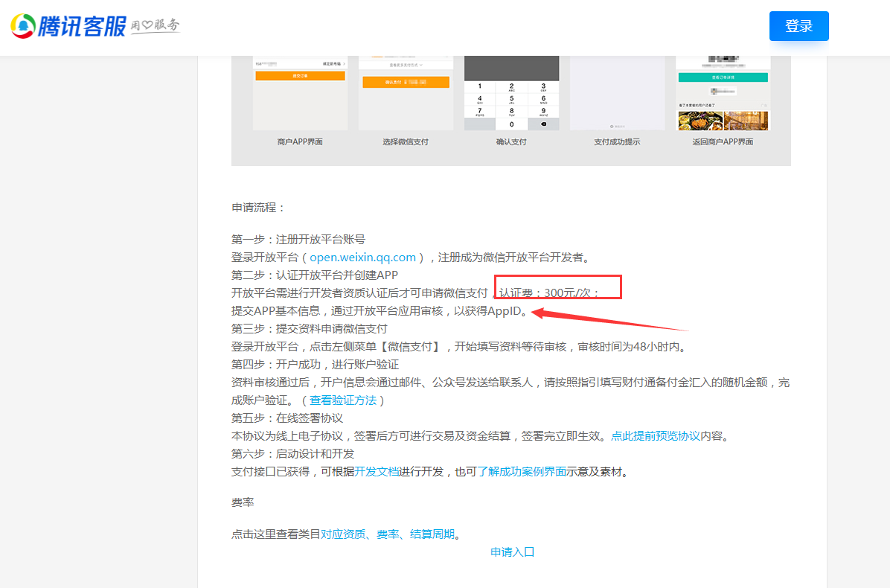Screen dimensions: 890x588
Task: Click the 商户APP界面 screenshot thumbnail
Action: 300,93
